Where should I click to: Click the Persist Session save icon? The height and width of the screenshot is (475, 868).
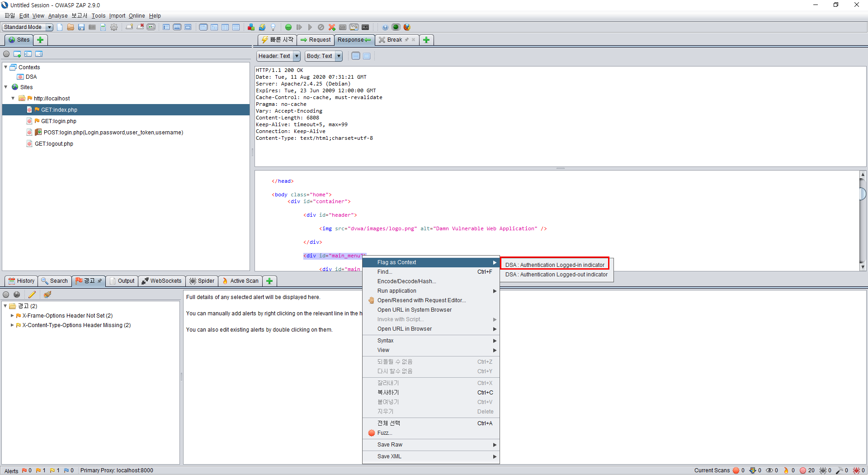[x=81, y=27]
